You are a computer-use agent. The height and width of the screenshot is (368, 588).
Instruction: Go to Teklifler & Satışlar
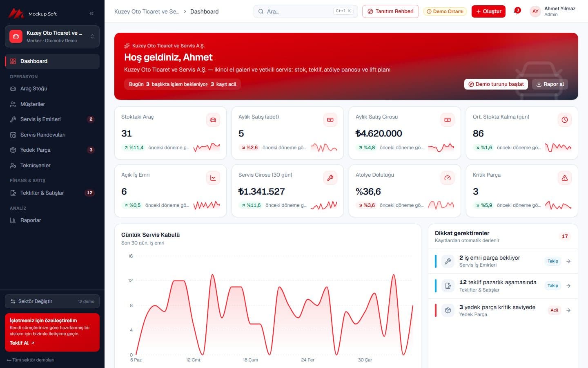click(52, 193)
